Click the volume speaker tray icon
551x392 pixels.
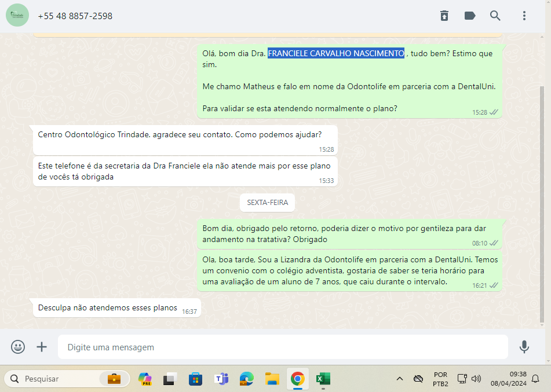[x=476, y=379]
